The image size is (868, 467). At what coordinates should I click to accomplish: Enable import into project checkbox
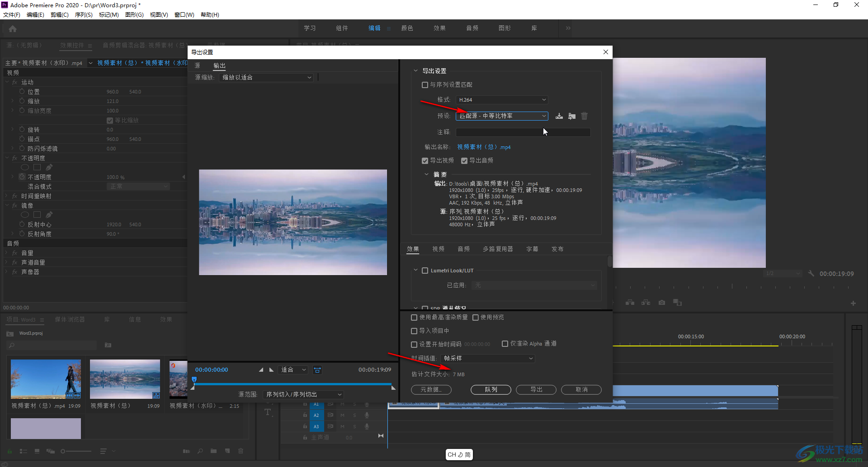pyautogui.click(x=414, y=331)
